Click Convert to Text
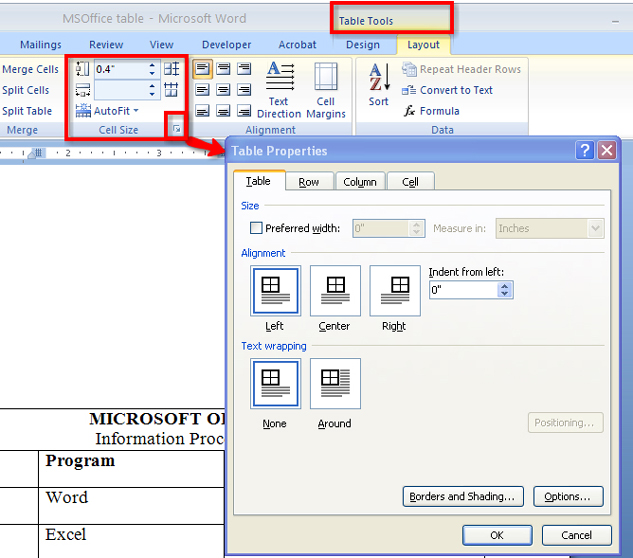The image size is (633, 558). 447,90
